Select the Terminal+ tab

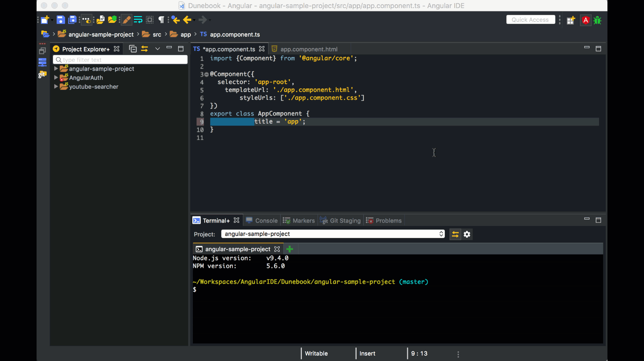[x=216, y=221]
